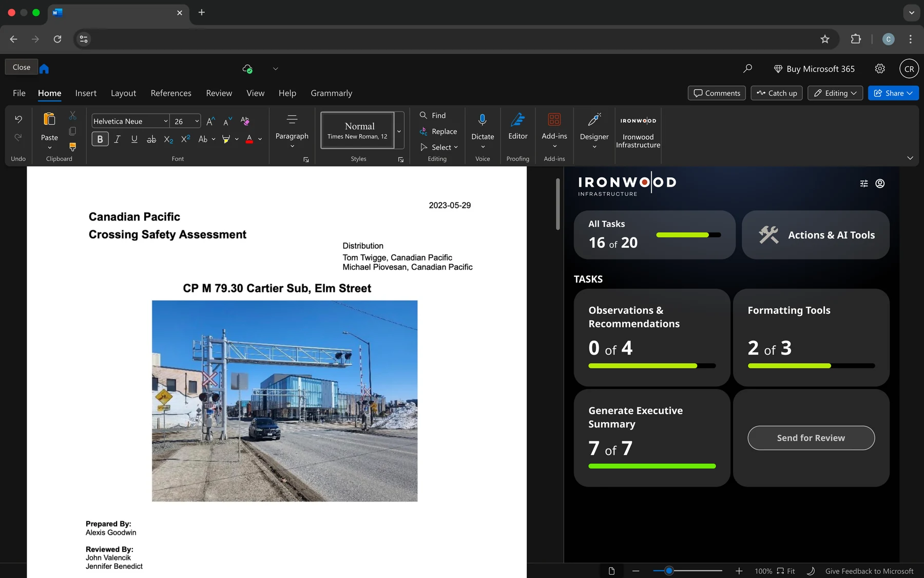Viewport: 924px width, 578px height.
Task: Open Actions & AI Tools card
Action: [816, 235]
